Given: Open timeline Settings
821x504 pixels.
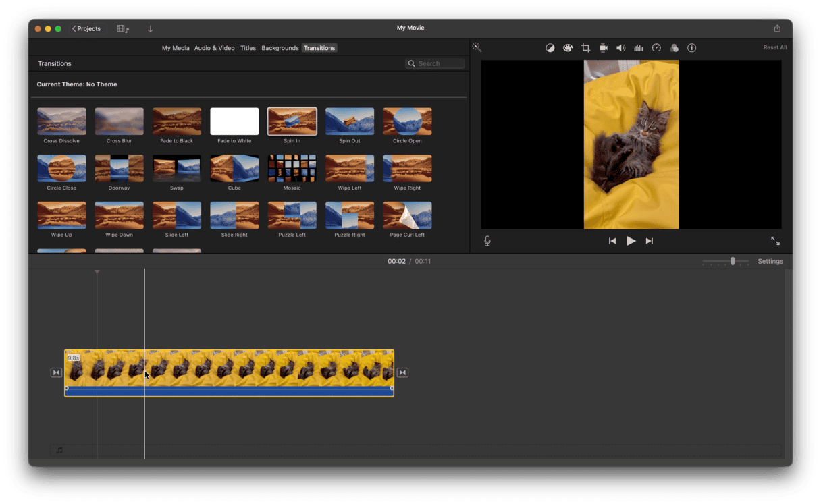Looking at the screenshot, I should 770,261.
